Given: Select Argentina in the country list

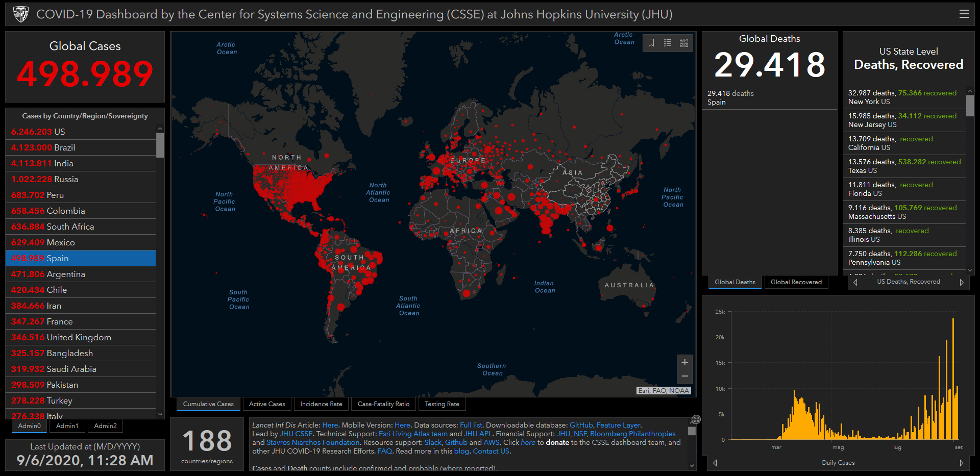Looking at the screenshot, I should pos(81,274).
